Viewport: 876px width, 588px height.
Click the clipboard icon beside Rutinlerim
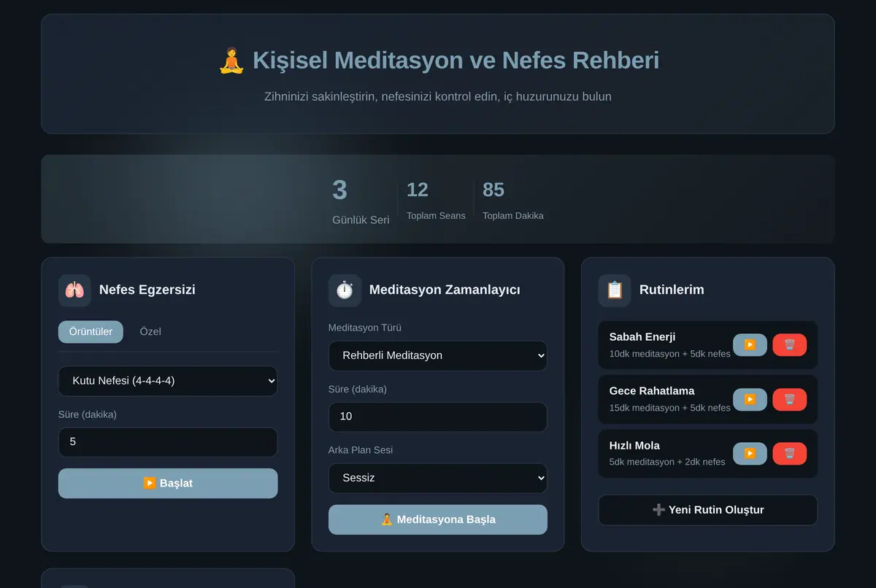click(615, 290)
